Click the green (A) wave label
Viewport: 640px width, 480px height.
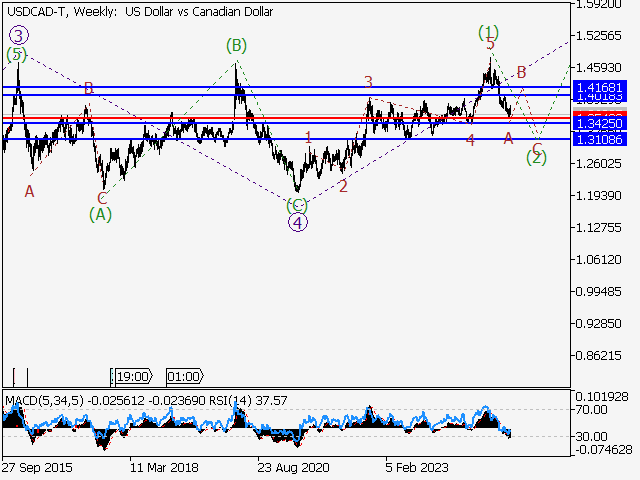100,213
